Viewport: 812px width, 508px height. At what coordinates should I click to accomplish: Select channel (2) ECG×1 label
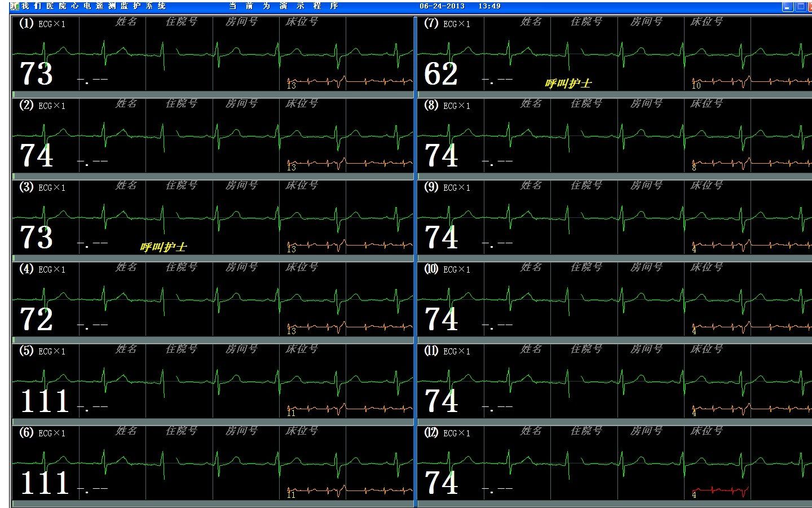tap(42, 106)
